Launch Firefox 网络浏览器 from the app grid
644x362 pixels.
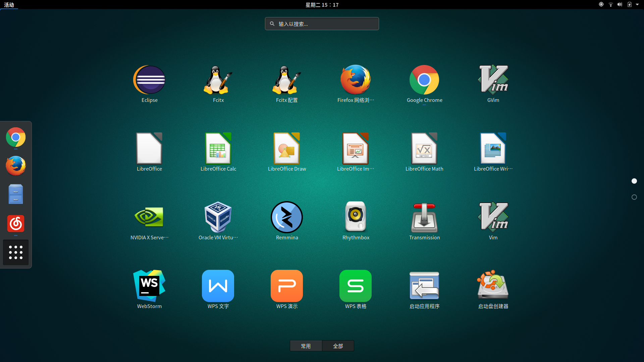[x=356, y=84]
